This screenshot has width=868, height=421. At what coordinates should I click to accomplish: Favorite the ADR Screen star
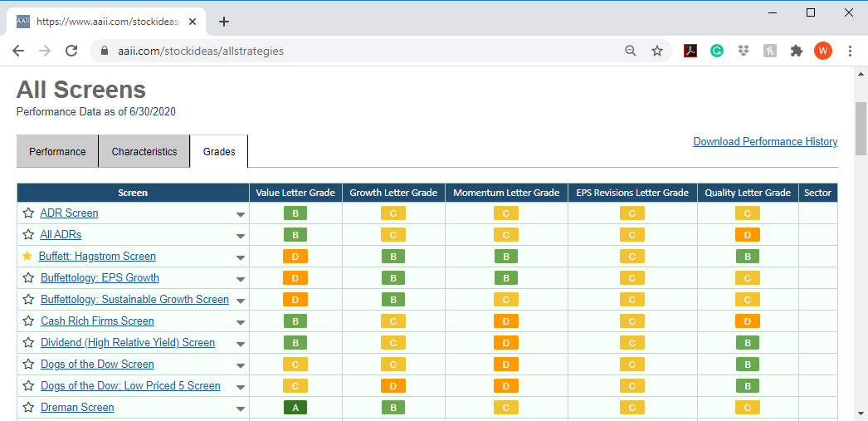28,213
